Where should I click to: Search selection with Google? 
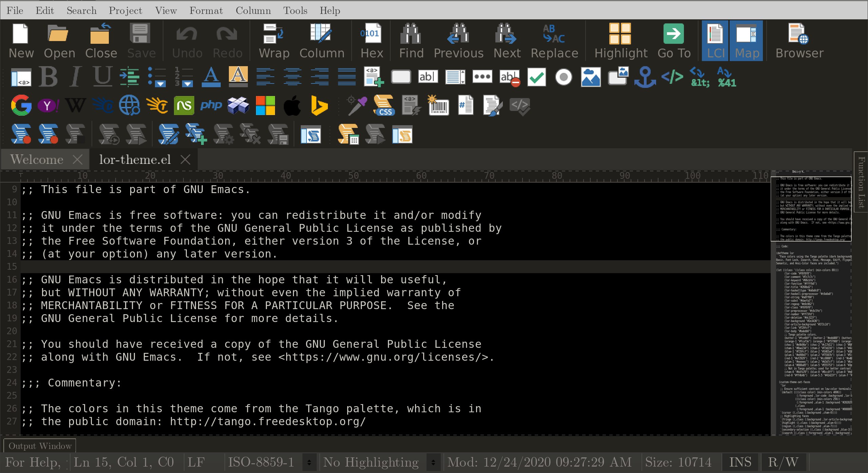21,105
